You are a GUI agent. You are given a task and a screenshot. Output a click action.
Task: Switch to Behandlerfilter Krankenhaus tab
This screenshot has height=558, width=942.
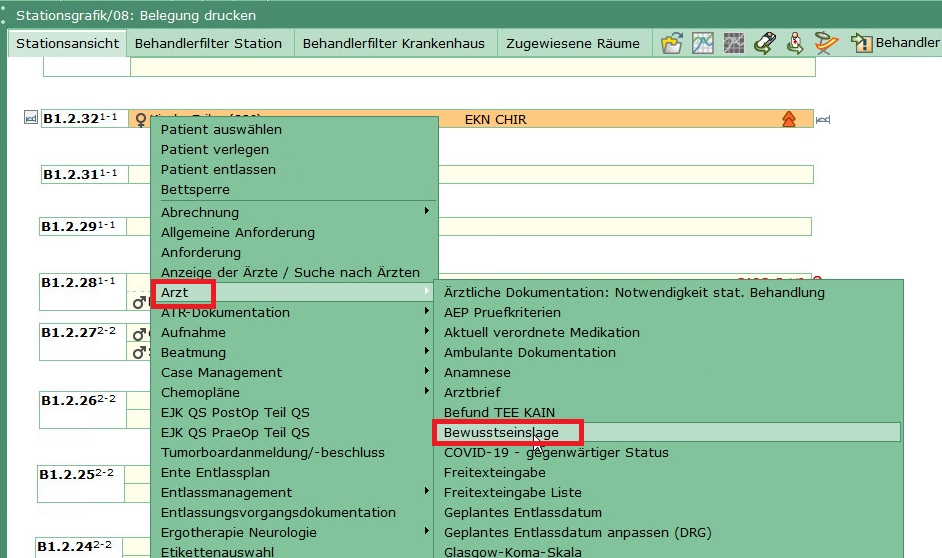click(x=393, y=43)
